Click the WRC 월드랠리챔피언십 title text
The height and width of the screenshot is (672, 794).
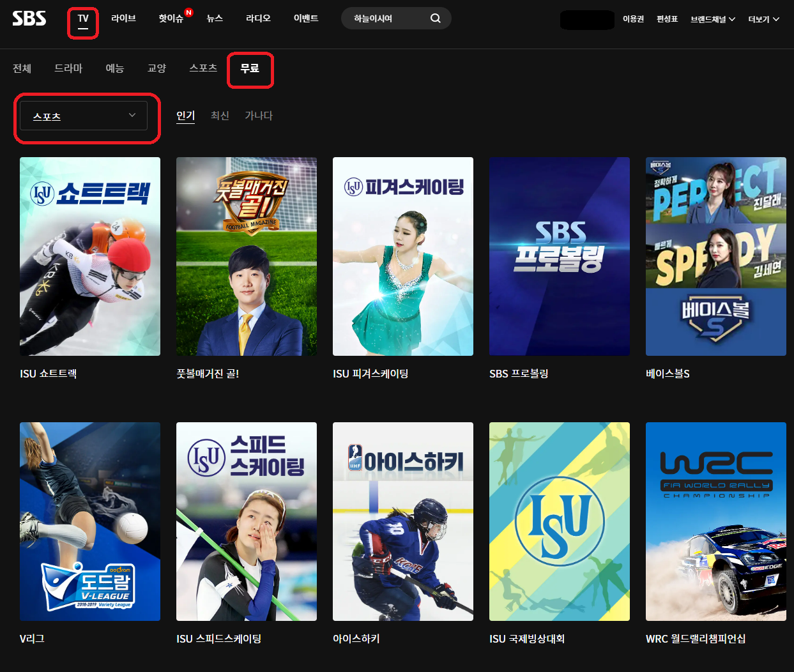pyautogui.click(x=696, y=639)
